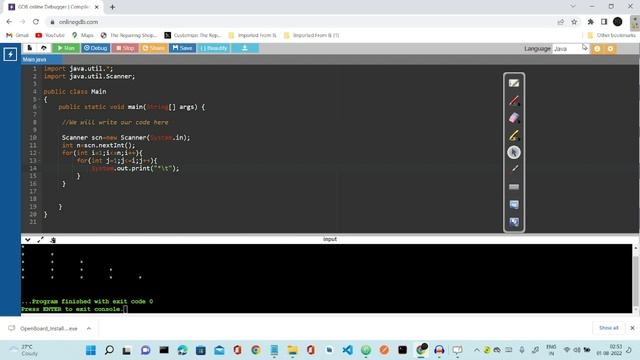The height and width of the screenshot is (360, 640).
Task: Click the third console toolbar icon
Action: point(53,240)
